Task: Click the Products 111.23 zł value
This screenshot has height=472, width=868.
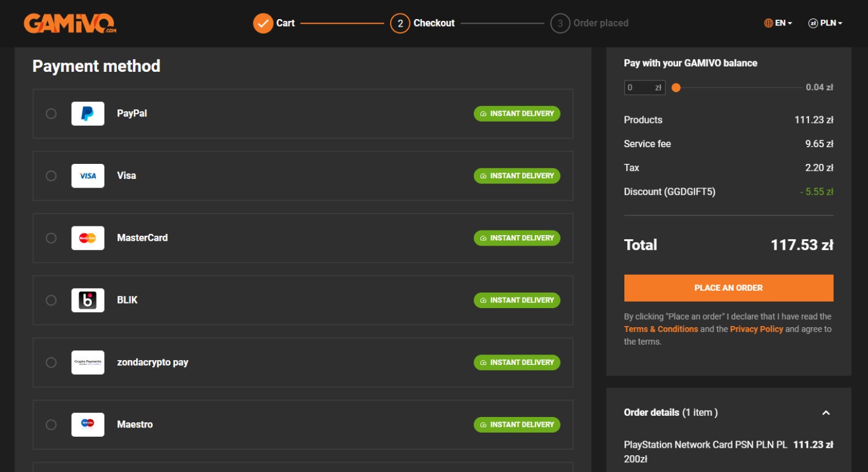Action: [814, 120]
